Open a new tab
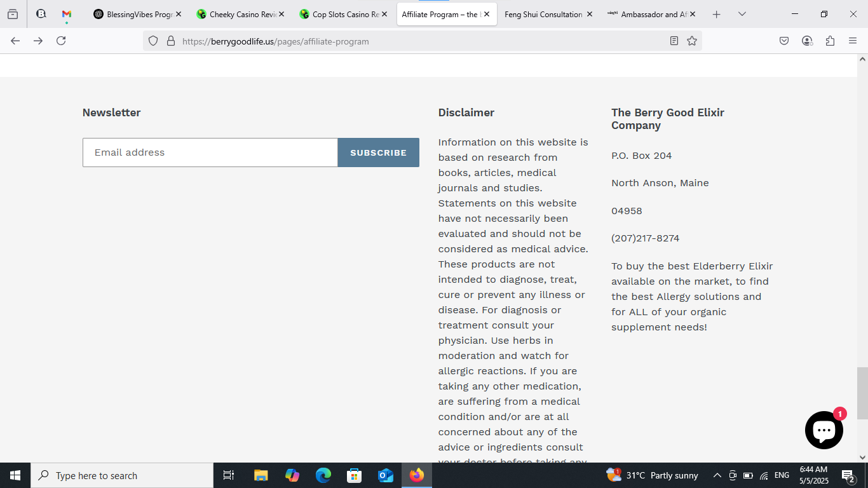 click(716, 14)
